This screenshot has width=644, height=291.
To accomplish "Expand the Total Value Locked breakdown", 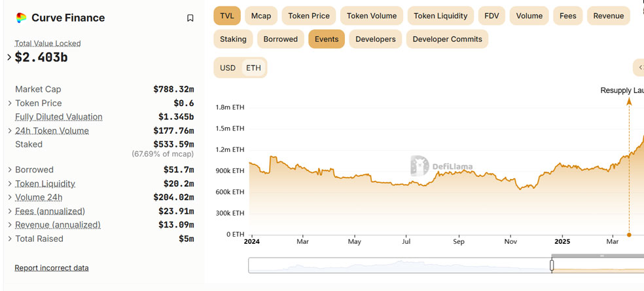I will click(9, 58).
